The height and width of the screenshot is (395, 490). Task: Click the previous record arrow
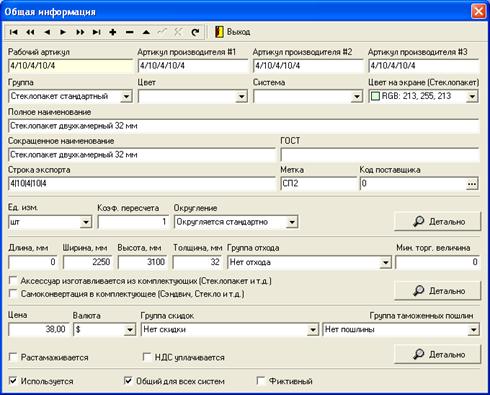coord(47,32)
